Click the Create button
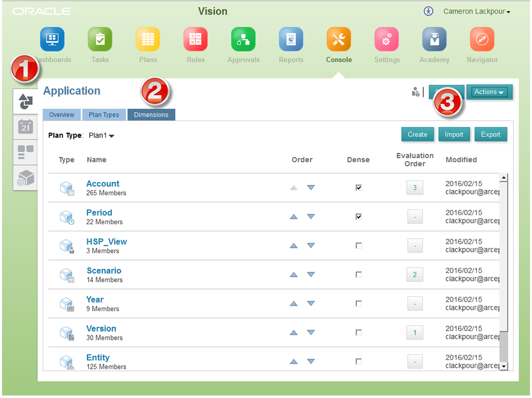The width and height of the screenshot is (532, 398). click(x=417, y=135)
